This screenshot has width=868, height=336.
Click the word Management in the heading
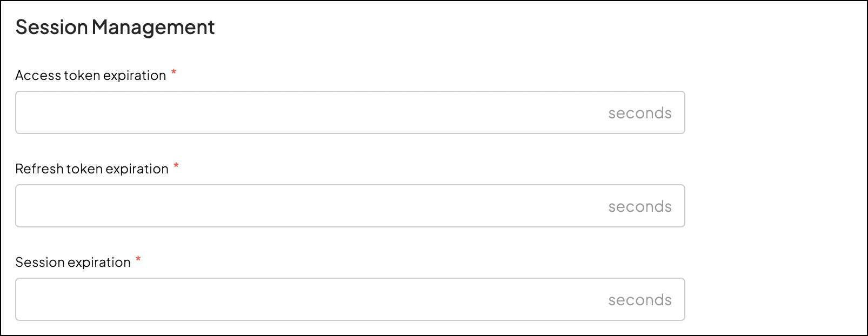[153, 27]
